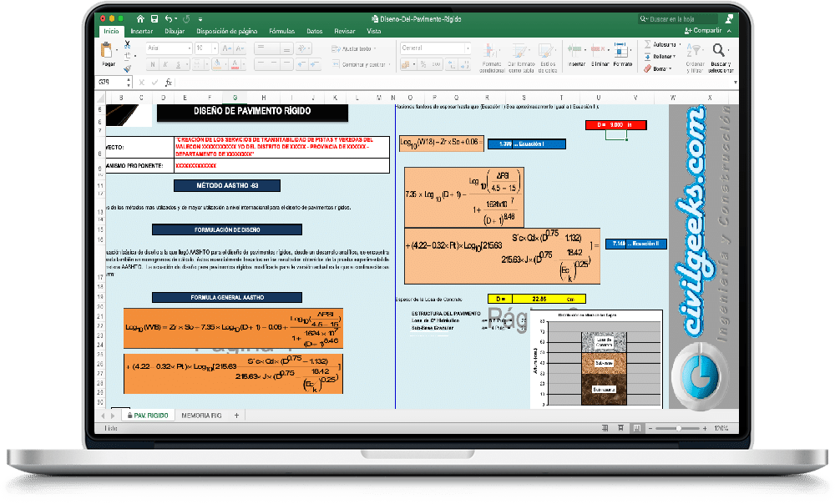Screen dimensions: 835x504
Task: Pick the red font color icon
Action: tap(235, 64)
